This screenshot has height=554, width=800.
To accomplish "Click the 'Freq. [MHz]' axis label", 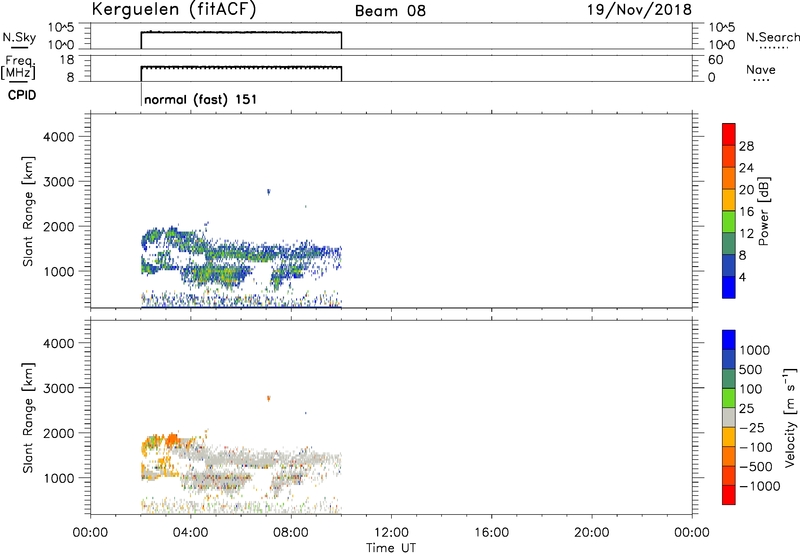I will click(18, 68).
